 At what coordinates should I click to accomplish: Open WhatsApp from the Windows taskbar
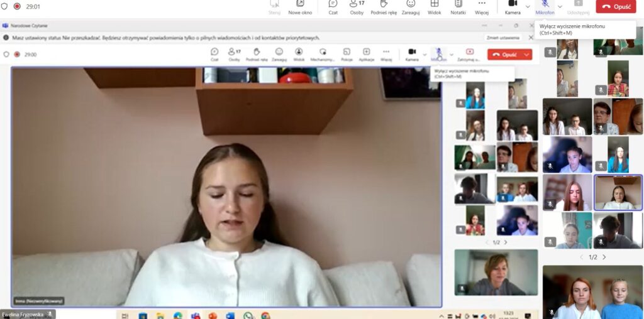pyautogui.click(x=248, y=315)
